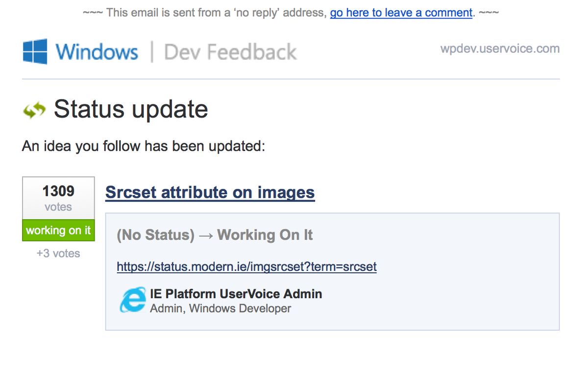This screenshot has height=365, width=588.
Task: Click the green 'working on it' badge
Action: [58, 231]
